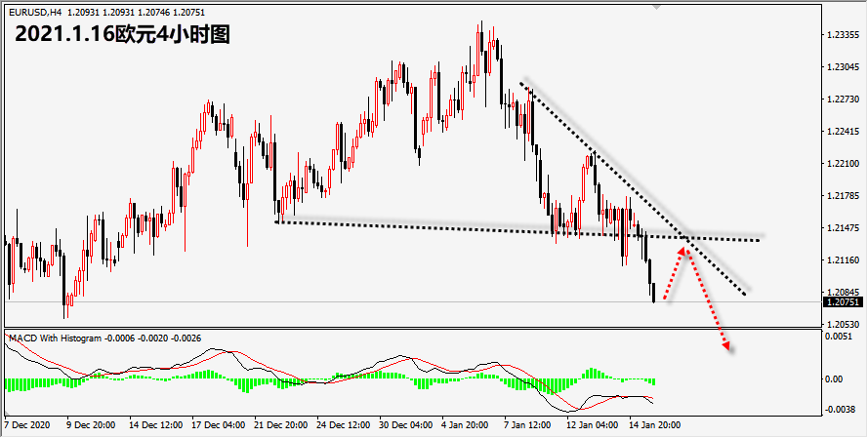Click MACD scale value 0.00
Screen dimensions: 868x438
click(x=835, y=379)
